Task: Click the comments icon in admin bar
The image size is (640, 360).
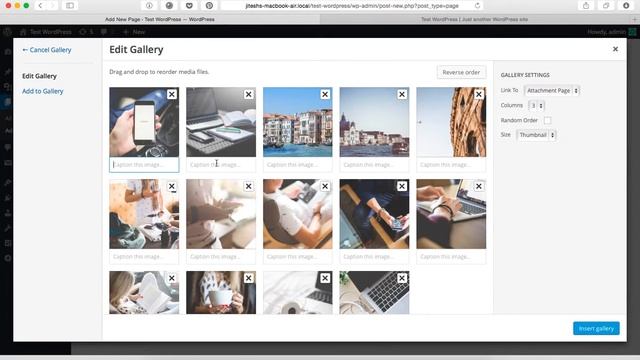Action: [104, 31]
